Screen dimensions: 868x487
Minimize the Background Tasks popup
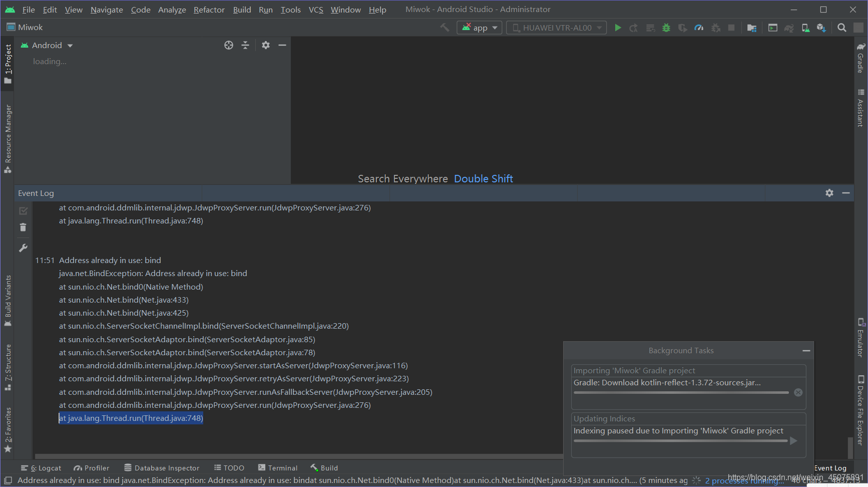(x=806, y=351)
